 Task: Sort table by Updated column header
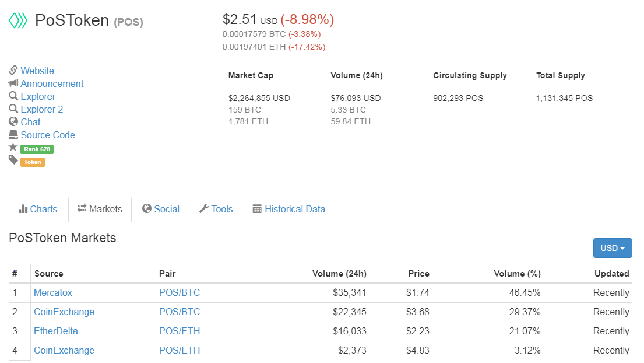coord(611,274)
